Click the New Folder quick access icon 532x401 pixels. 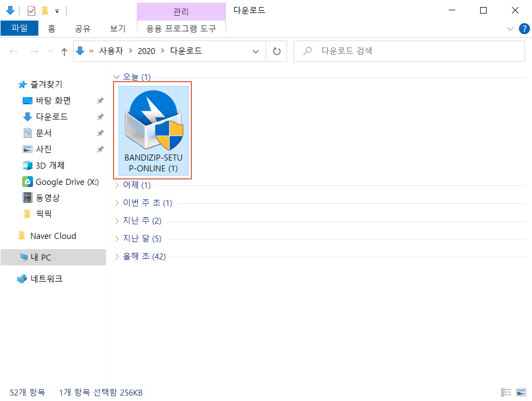click(x=45, y=11)
